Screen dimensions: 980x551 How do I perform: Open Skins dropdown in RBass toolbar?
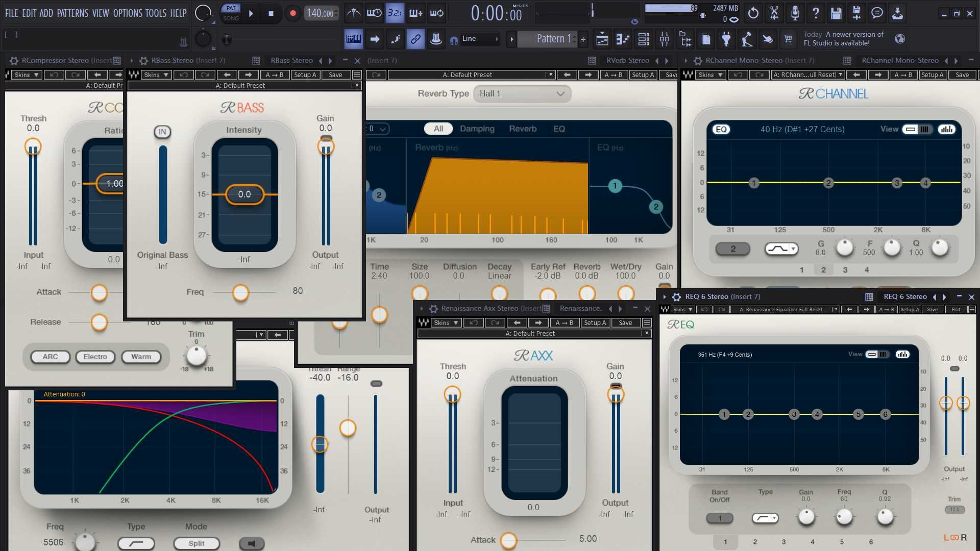156,75
